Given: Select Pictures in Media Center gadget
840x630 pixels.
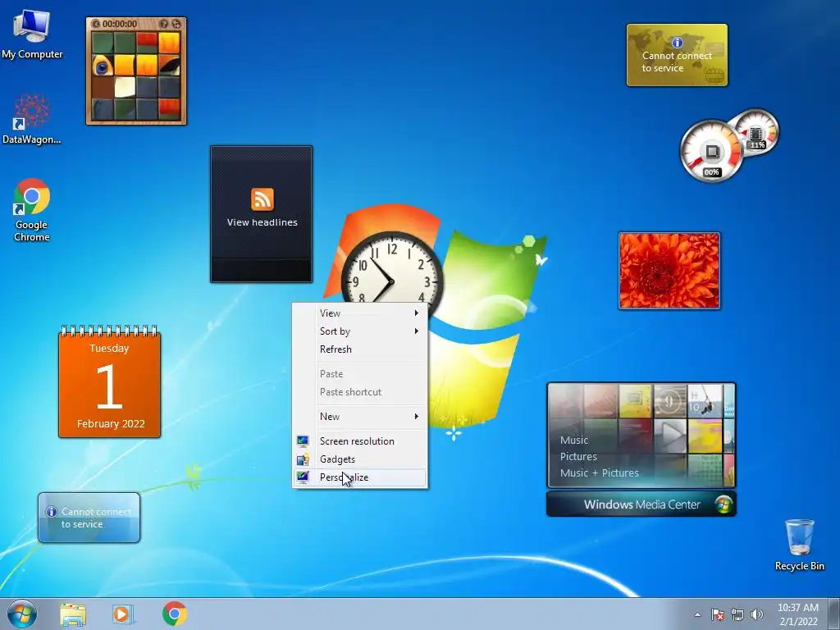Looking at the screenshot, I should (578, 457).
